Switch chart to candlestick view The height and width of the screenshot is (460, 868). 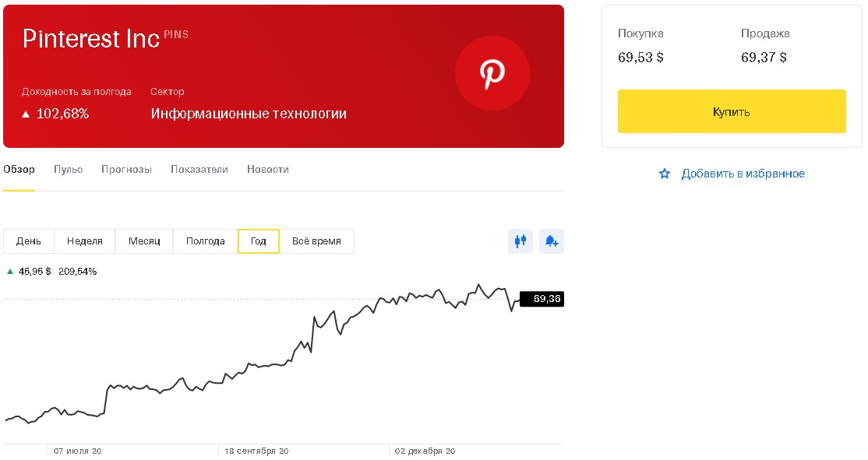pos(520,241)
